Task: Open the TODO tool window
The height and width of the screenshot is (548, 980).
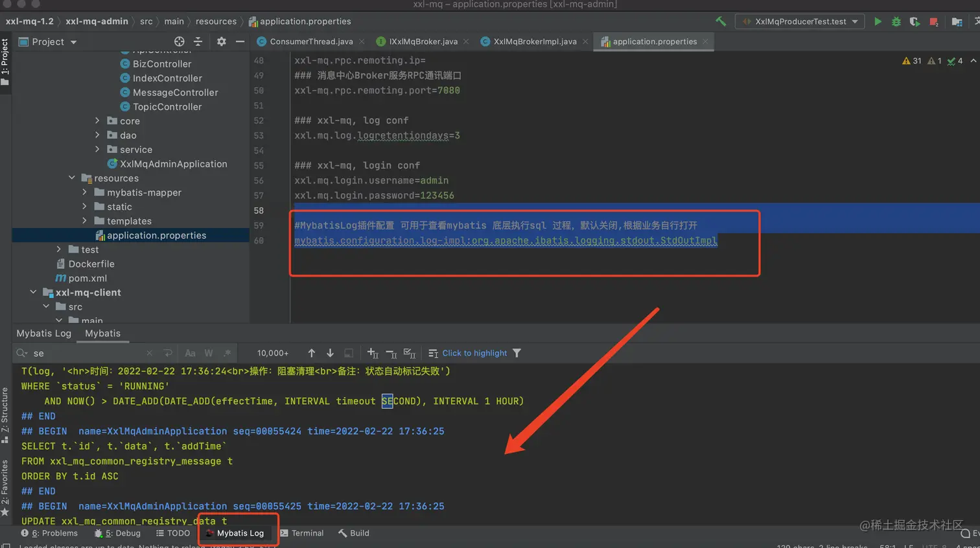Action: click(173, 533)
